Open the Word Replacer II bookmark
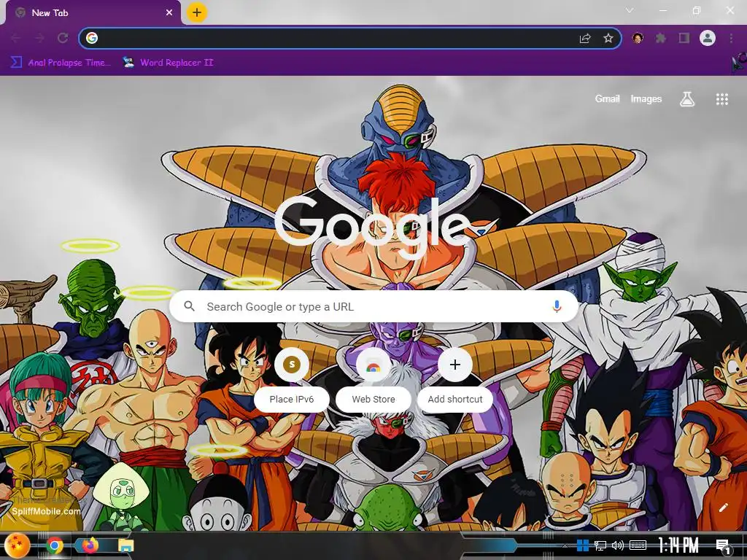This screenshot has width=747, height=560. tap(169, 63)
